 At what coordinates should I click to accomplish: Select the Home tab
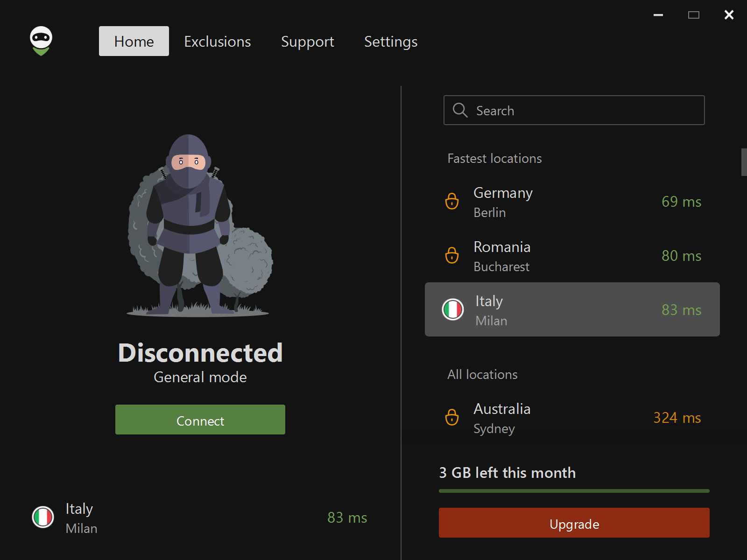click(134, 41)
